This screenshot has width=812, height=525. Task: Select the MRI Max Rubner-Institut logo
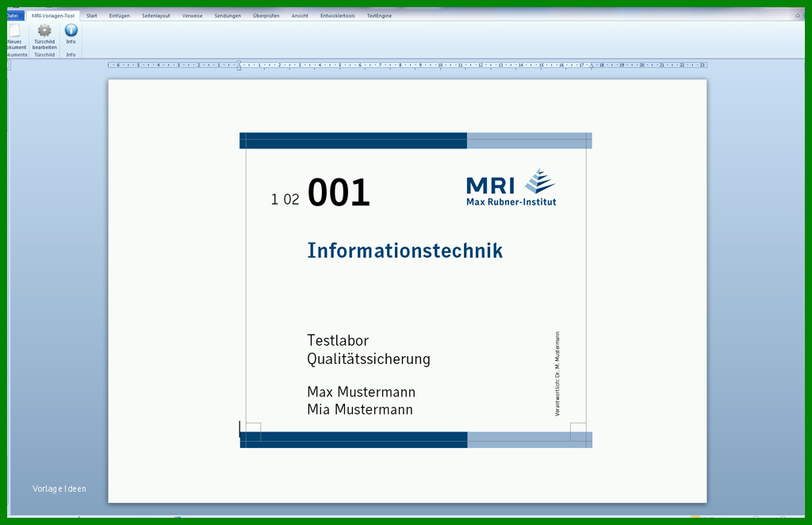(511, 187)
